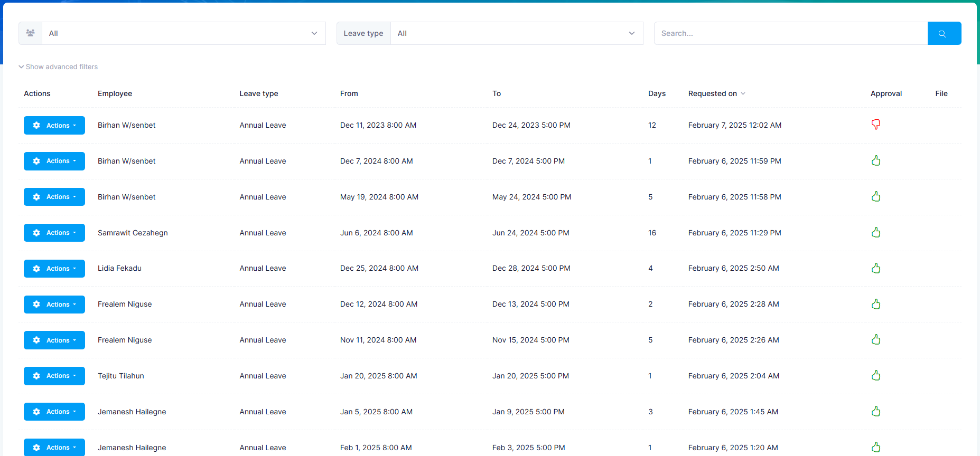Screen dimensions: 980x456
Task: Click into the Search text field
Action: point(790,33)
